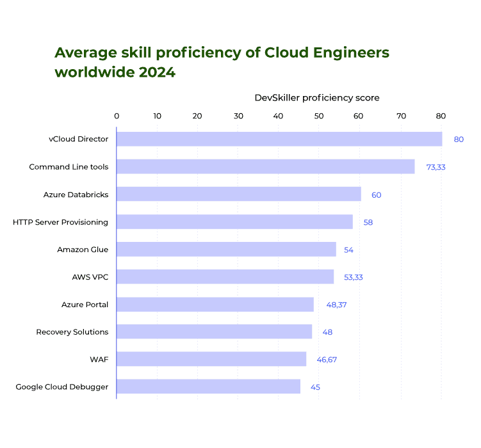This screenshot has width=481, height=448.
Task: Click the axis tick label '70'
Action: [401, 116]
